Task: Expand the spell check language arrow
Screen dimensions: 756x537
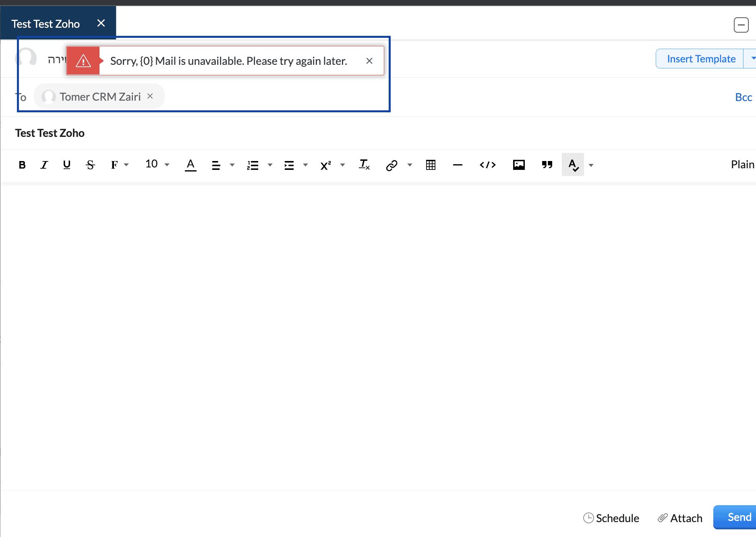Action: tap(591, 165)
